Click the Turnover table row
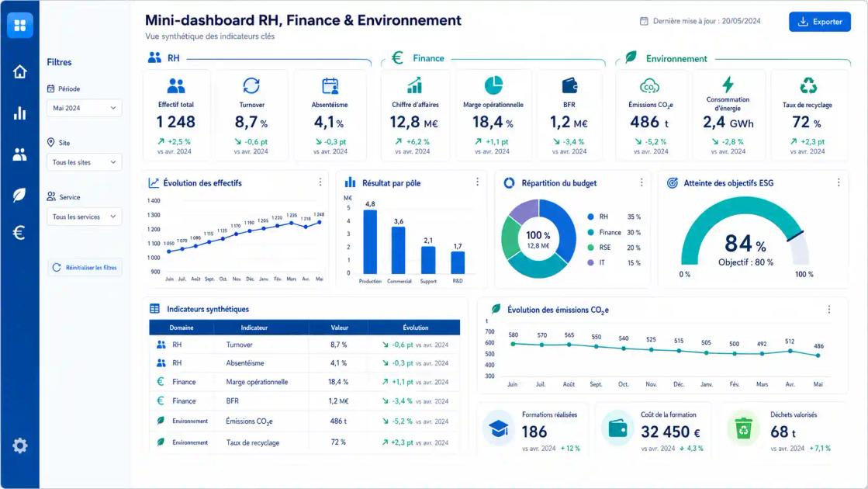The width and height of the screenshot is (868, 489). [305, 345]
